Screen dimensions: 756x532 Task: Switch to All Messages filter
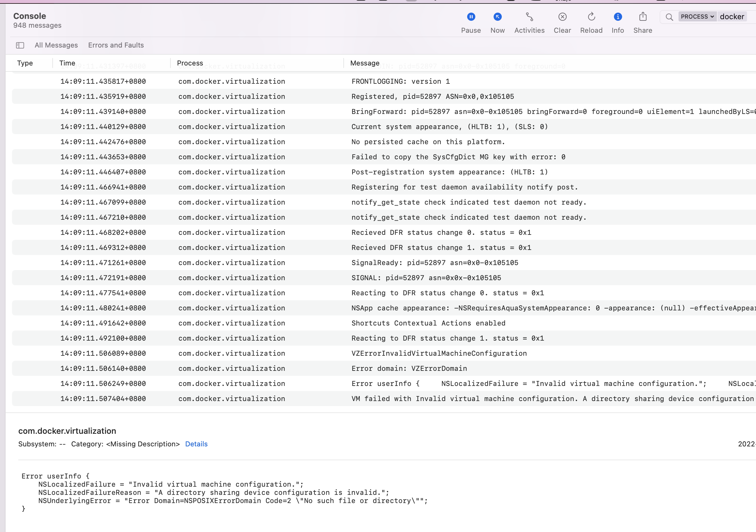(56, 45)
